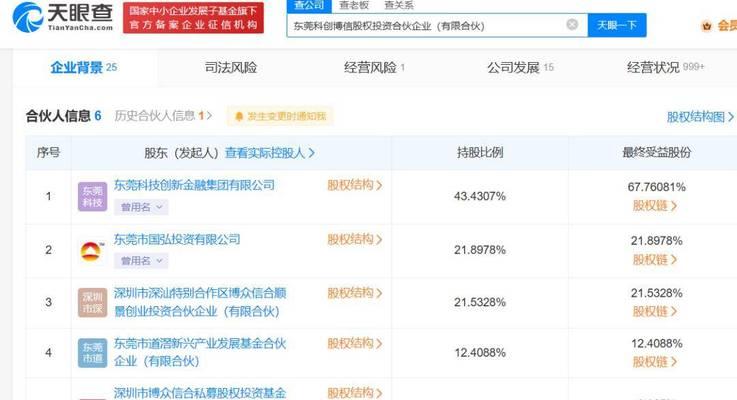Select the 最终受益股份 column header
Screen dimensions: 737x400
click(657, 153)
